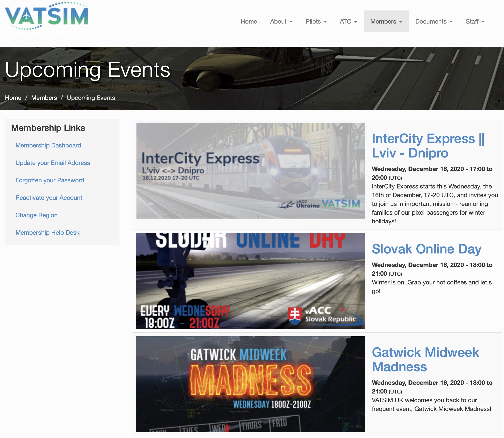Screen dimensions: 504x438
Task: Click Change Region link
Action: coord(36,215)
